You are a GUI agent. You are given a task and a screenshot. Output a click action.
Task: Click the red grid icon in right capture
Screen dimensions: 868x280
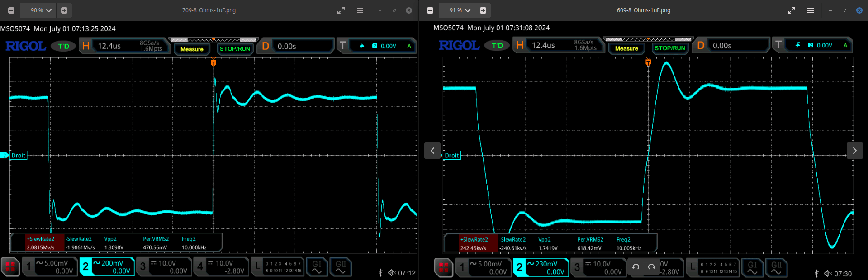444,267
